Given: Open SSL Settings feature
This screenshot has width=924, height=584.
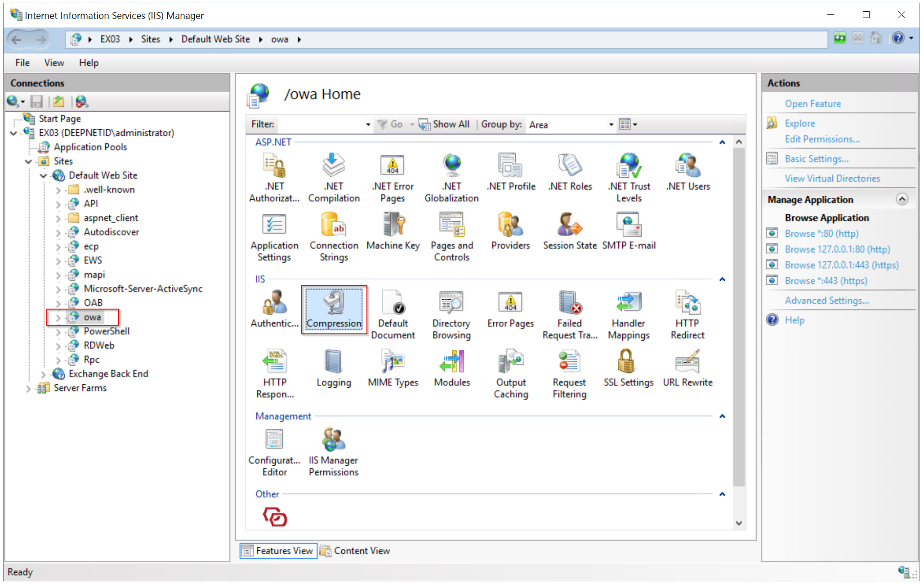Looking at the screenshot, I should [628, 368].
